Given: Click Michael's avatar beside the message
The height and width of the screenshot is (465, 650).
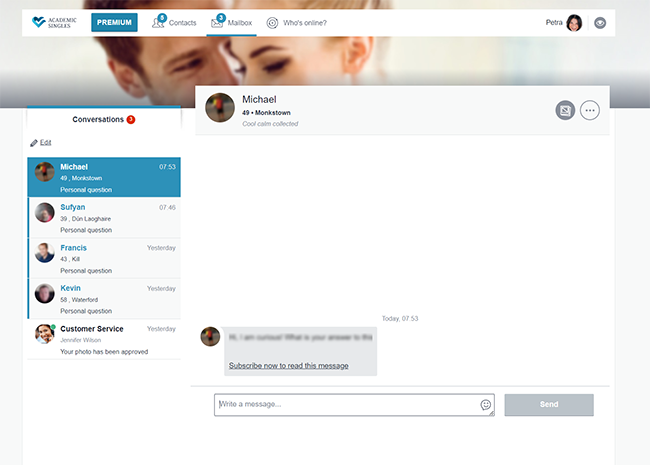Looking at the screenshot, I should 210,337.
